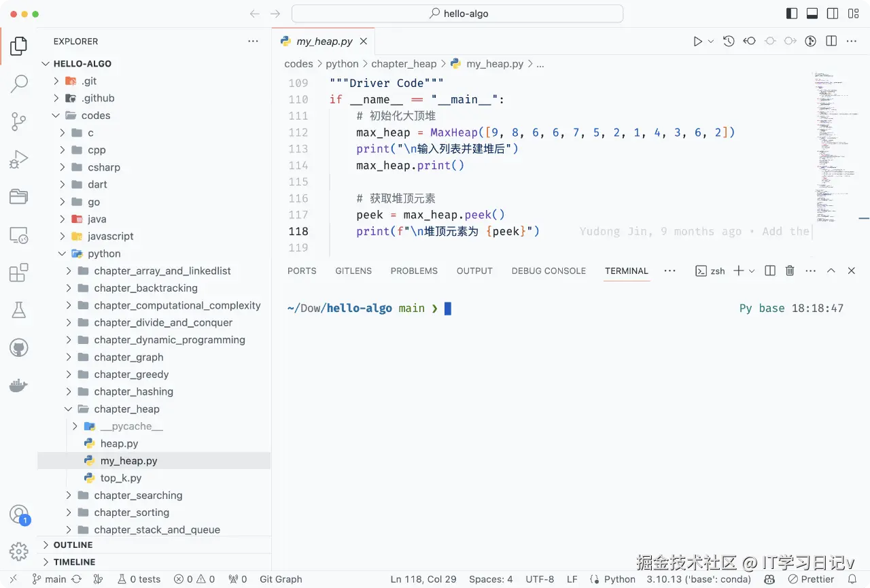Image resolution: width=870 pixels, height=588 pixels.
Task: Open the Search view in activity bar
Action: (18, 84)
